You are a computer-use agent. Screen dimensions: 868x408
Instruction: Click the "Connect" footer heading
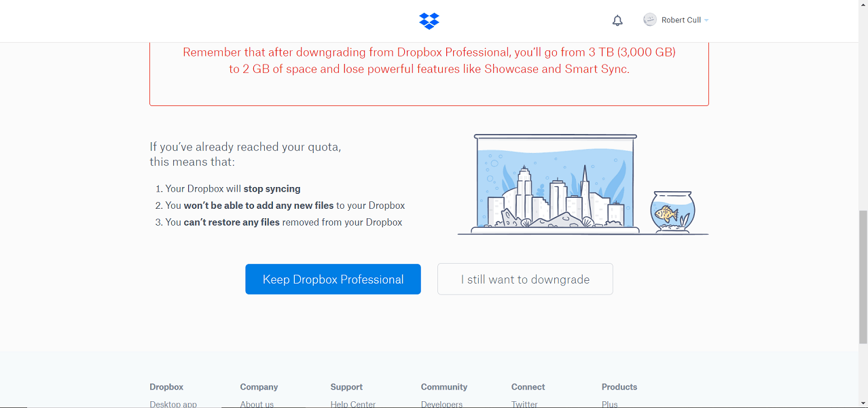528,386
